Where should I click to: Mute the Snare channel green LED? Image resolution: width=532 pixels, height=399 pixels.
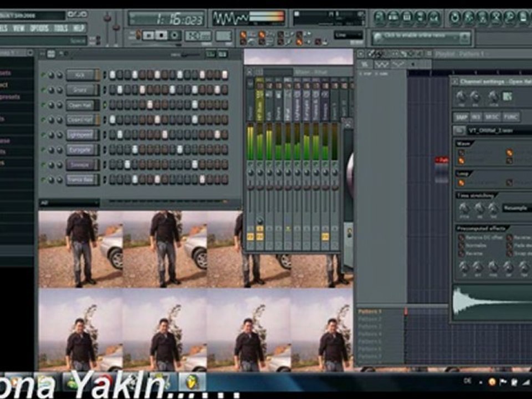tap(43, 90)
